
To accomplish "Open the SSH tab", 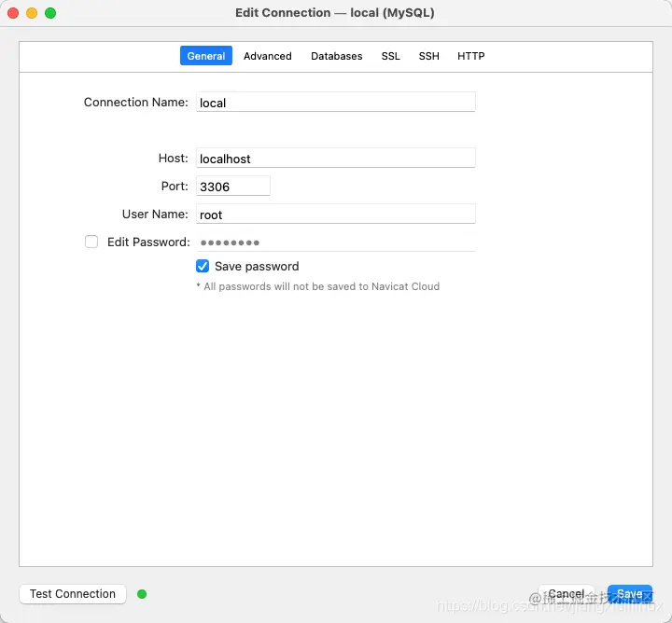I will click(x=428, y=56).
